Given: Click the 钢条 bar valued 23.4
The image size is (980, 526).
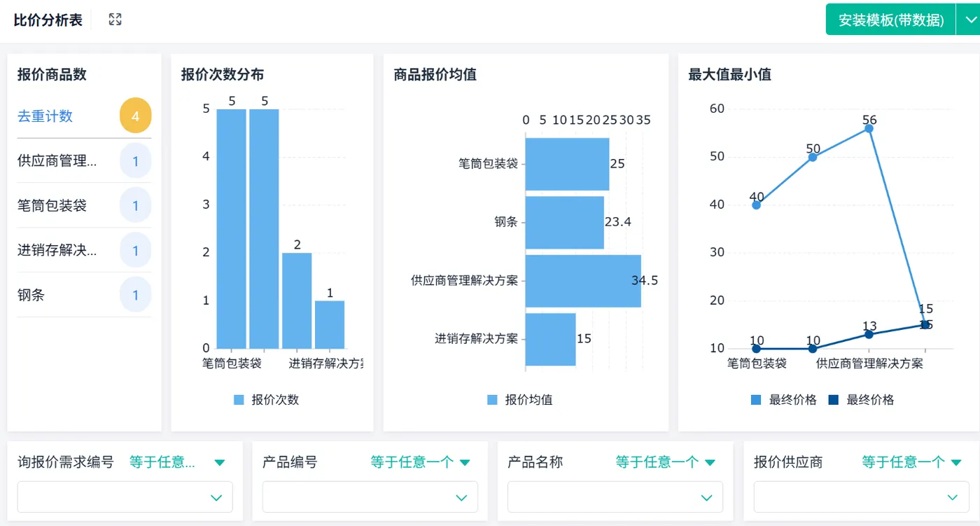Looking at the screenshot, I should pyautogui.click(x=564, y=222).
